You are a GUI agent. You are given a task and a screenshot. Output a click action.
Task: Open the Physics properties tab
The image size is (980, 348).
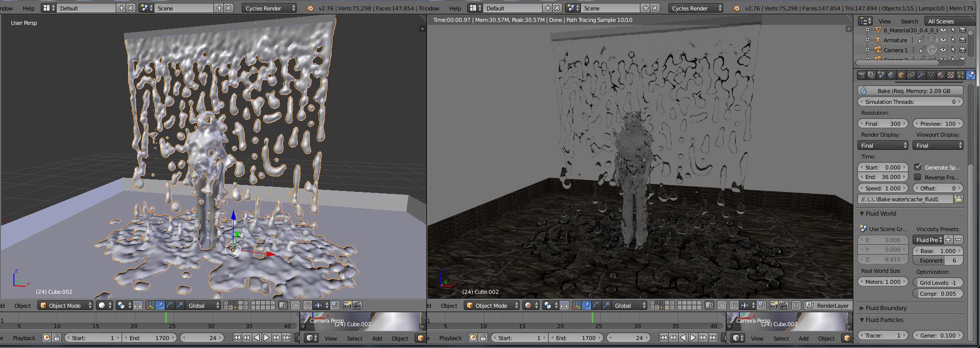point(971,75)
